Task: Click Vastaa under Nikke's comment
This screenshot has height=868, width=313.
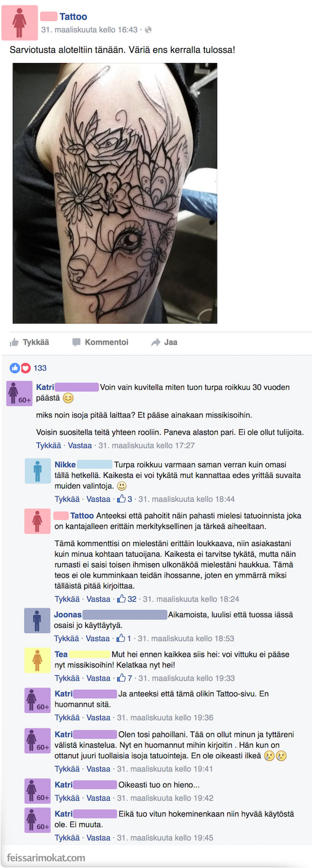Action: (x=98, y=499)
